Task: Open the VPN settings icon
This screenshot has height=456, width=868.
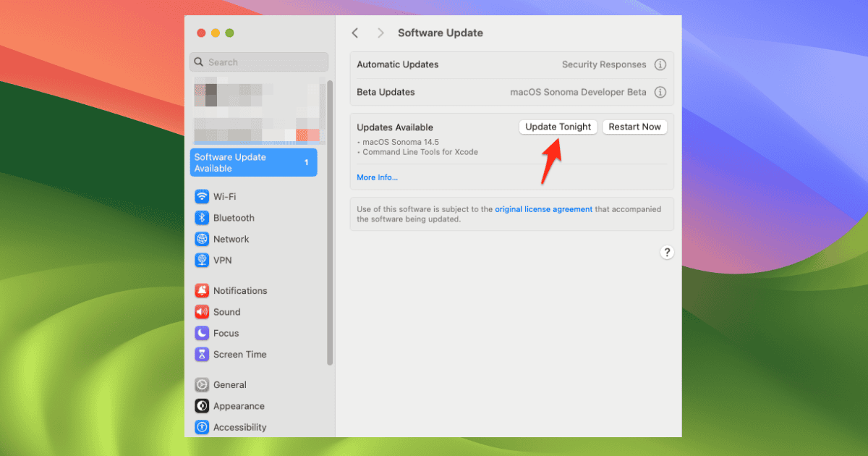Action: pyautogui.click(x=202, y=261)
